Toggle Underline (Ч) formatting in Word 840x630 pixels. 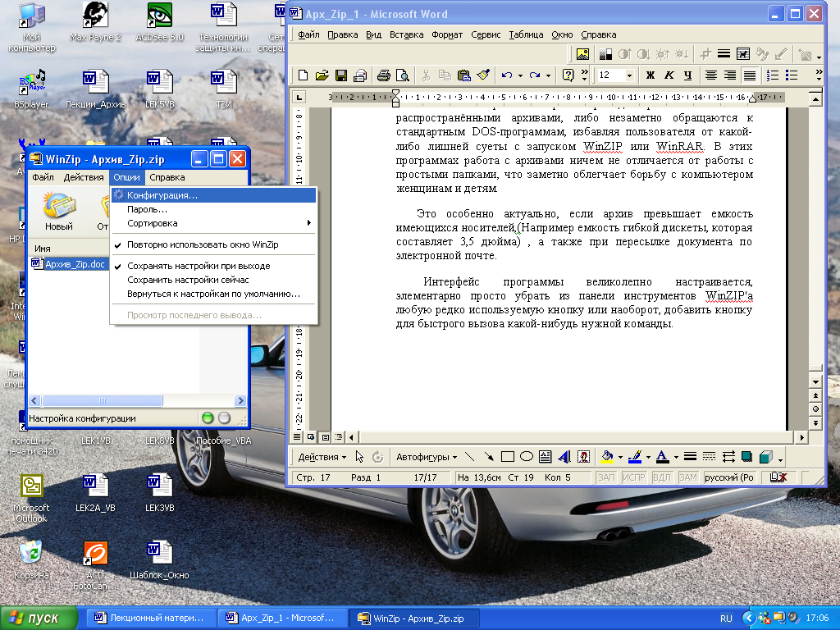pyautogui.click(x=688, y=75)
